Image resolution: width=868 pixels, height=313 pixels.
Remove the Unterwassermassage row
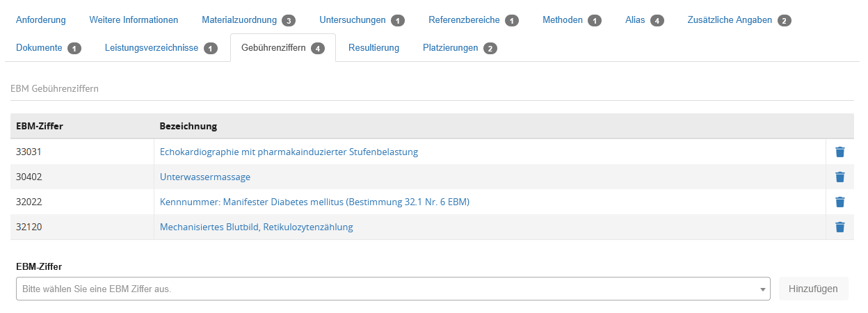[x=839, y=177]
